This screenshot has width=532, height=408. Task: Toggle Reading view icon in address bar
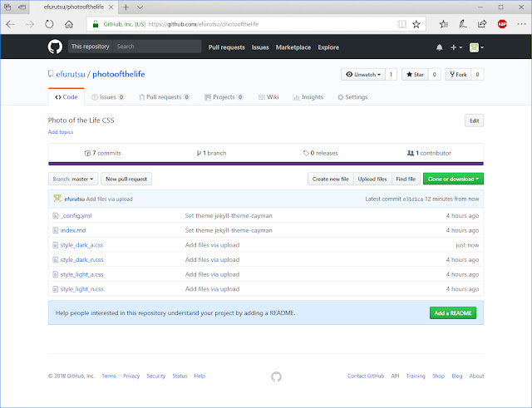pyautogui.click(x=401, y=24)
